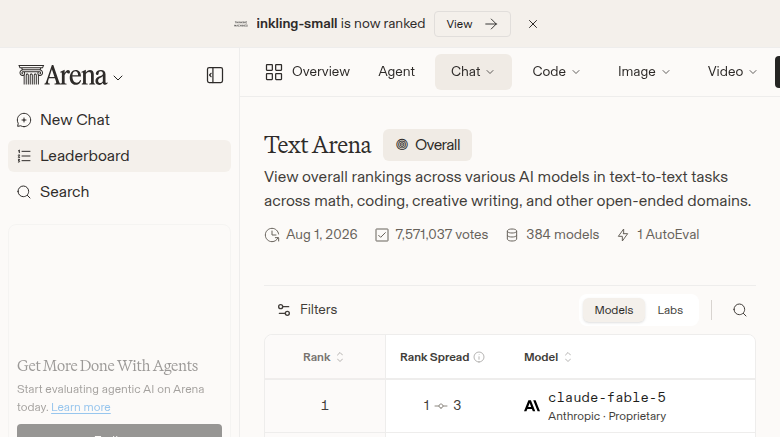Click the inkling-small model name in banner
780x437 pixels.
[296, 24]
